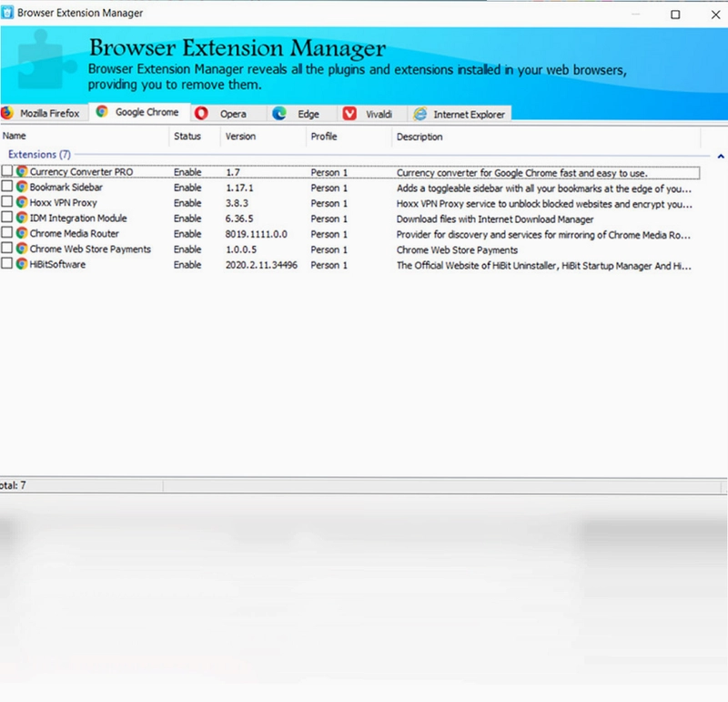Select the Currency Converter PRO row name
The image size is (728, 702).
pyautogui.click(x=81, y=172)
